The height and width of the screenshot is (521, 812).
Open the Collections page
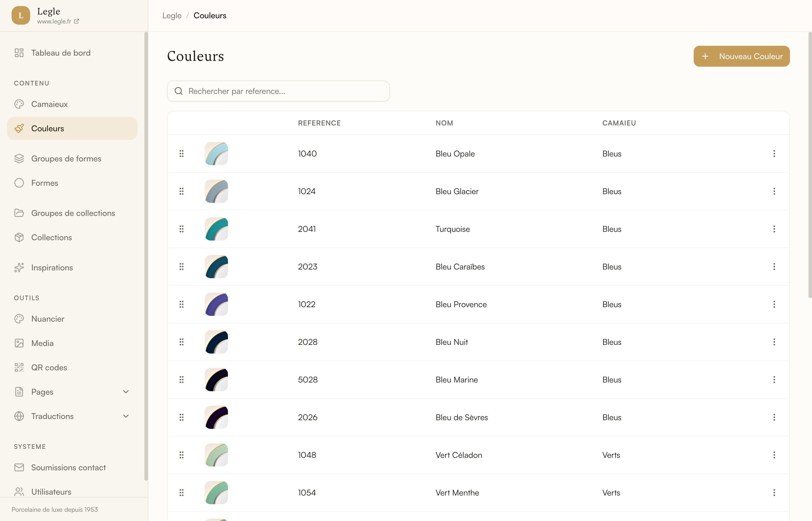coord(72,238)
